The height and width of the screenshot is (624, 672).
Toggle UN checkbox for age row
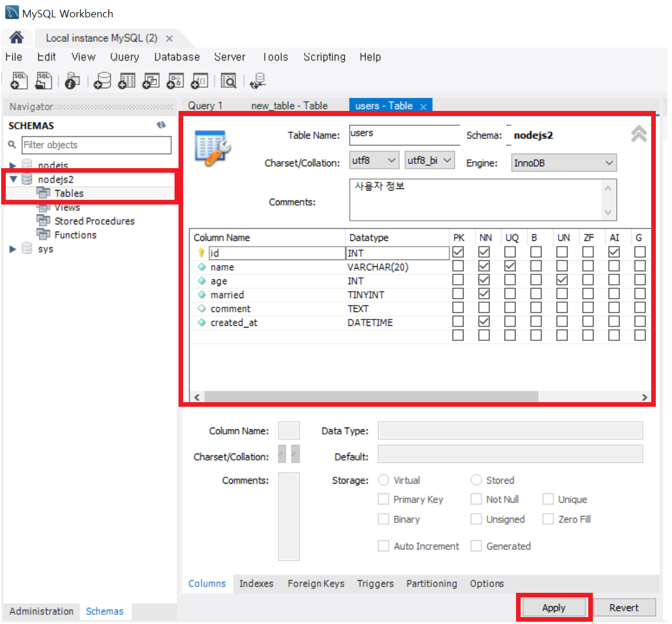point(562,280)
